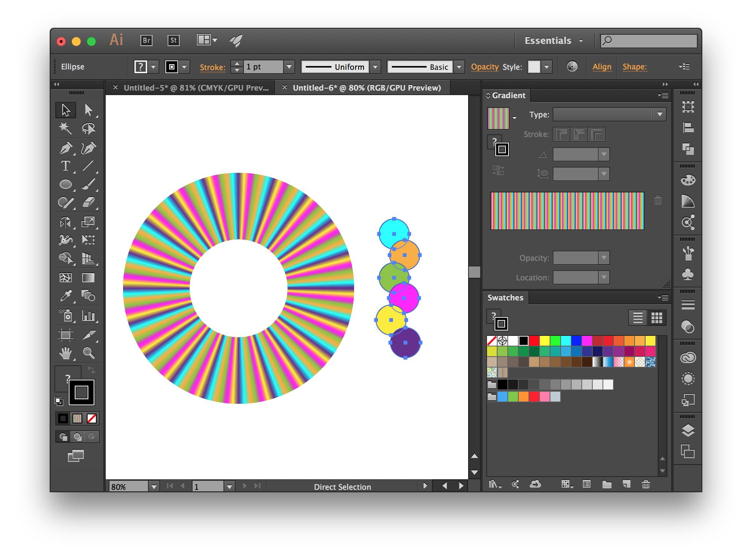Viewport: 752px width, 560px height.
Task: Open Adobe Stock via St icon
Action: point(173,40)
